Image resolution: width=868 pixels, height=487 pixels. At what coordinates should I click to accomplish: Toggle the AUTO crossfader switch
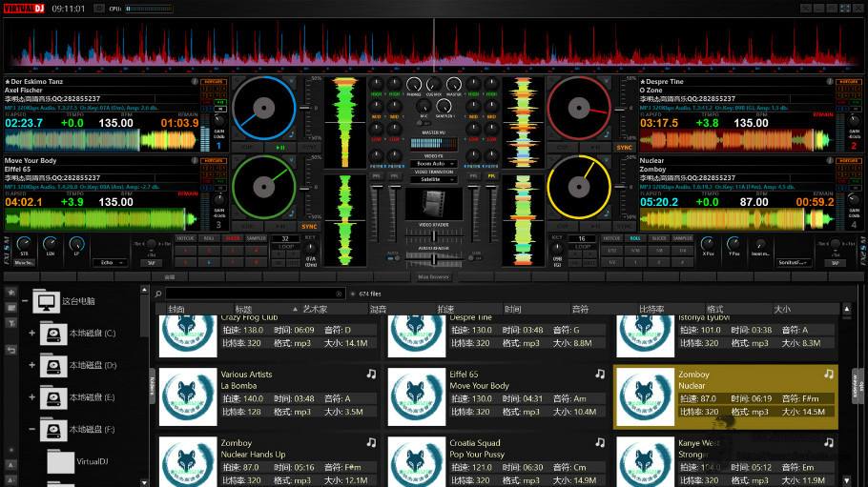[393, 257]
